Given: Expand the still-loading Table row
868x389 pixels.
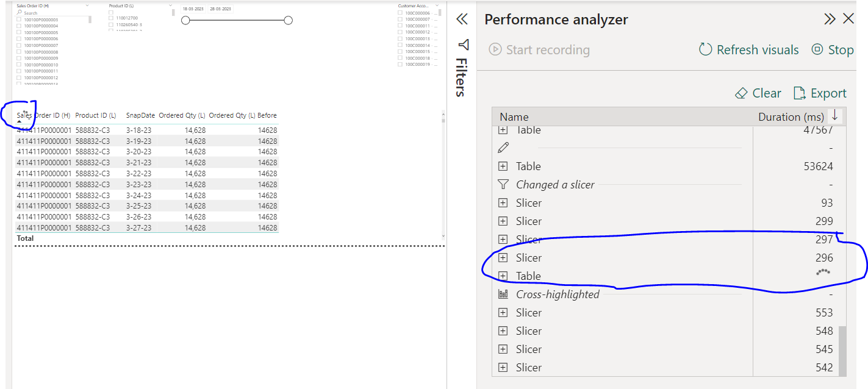Looking at the screenshot, I should tap(503, 276).
